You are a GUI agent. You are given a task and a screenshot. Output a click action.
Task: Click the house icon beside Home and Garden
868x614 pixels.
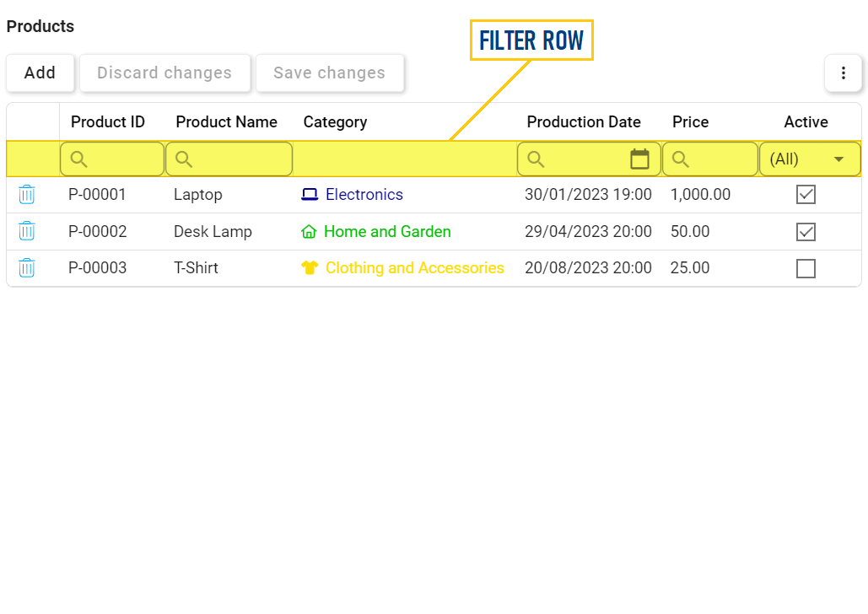click(x=309, y=231)
